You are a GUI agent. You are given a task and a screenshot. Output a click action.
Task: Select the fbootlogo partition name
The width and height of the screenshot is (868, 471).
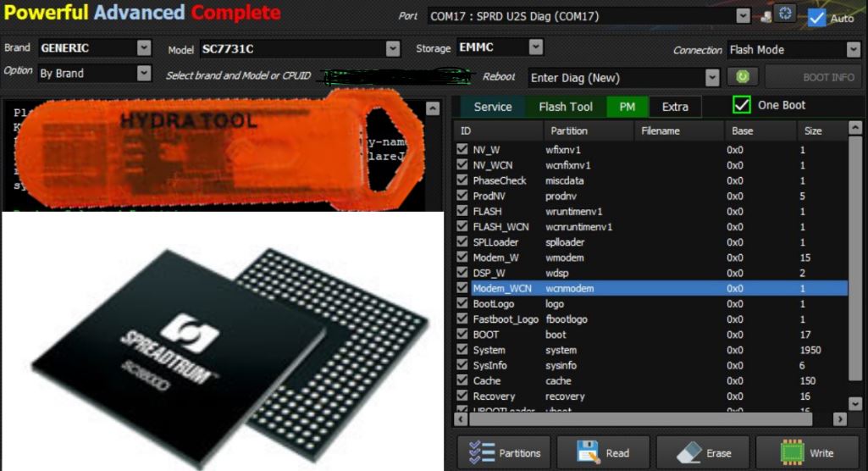pos(567,319)
